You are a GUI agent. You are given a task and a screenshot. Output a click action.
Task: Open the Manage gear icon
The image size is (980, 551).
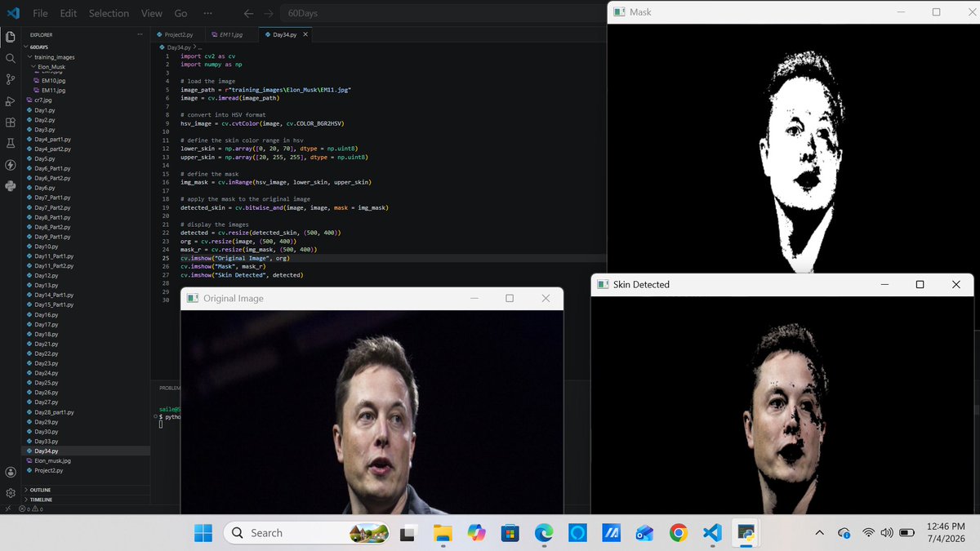coord(11,494)
